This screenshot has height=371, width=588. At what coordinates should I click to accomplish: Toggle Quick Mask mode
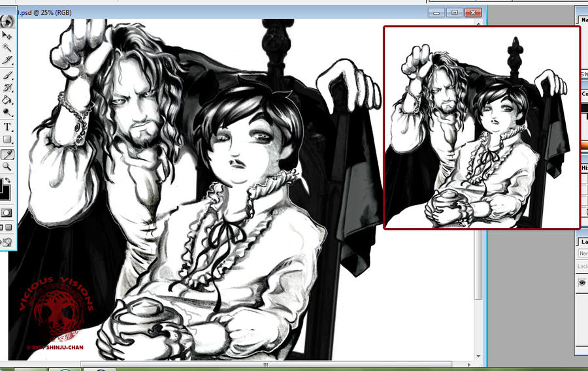pos(7,213)
